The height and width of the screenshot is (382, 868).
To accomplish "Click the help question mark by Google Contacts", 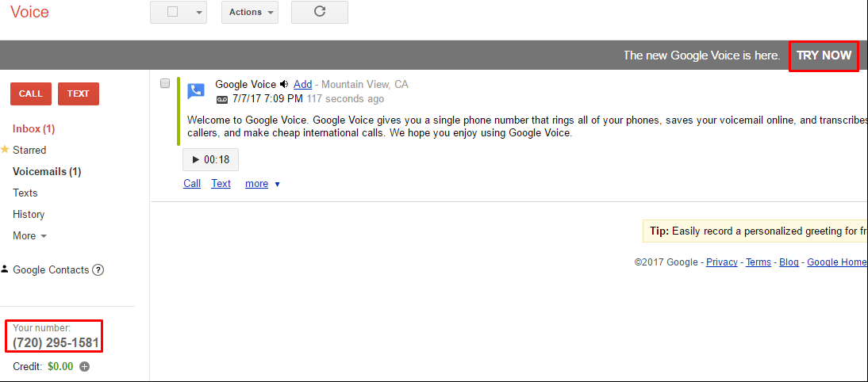I will tap(98, 269).
